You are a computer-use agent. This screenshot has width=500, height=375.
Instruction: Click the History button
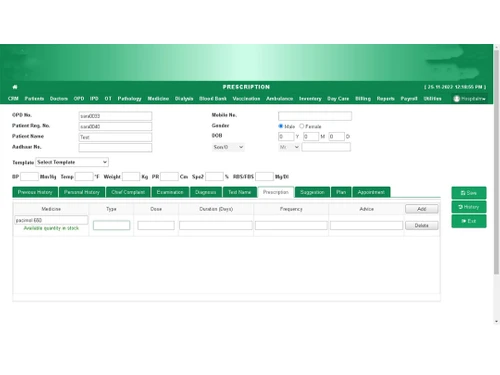(469, 207)
